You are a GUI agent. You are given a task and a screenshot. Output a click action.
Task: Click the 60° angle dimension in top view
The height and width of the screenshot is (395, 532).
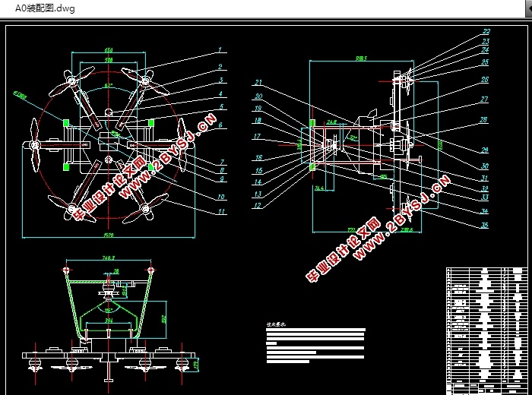[x=109, y=85]
